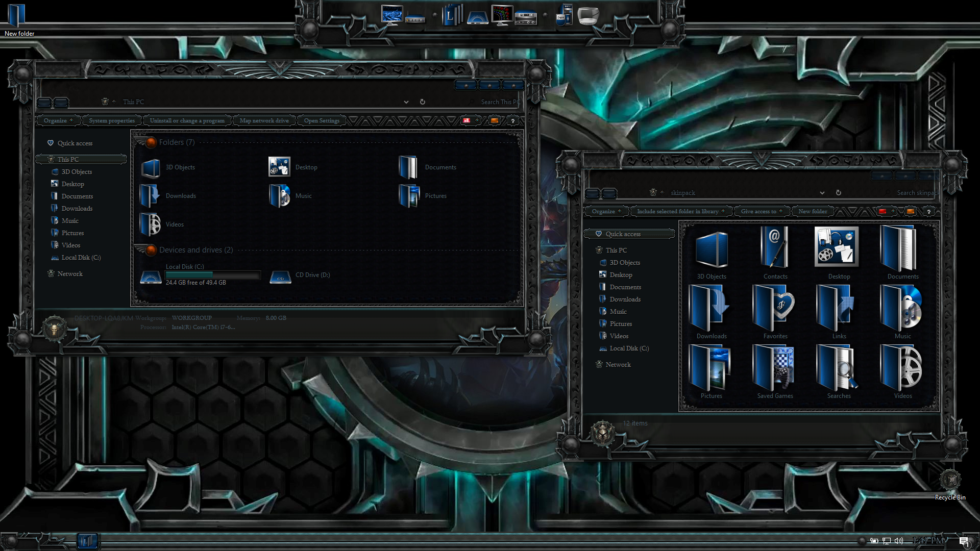The height and width of the screenshot is (551, 980).
Task: Open the Favorites folder icon
Action: click(x=775, y=308)
